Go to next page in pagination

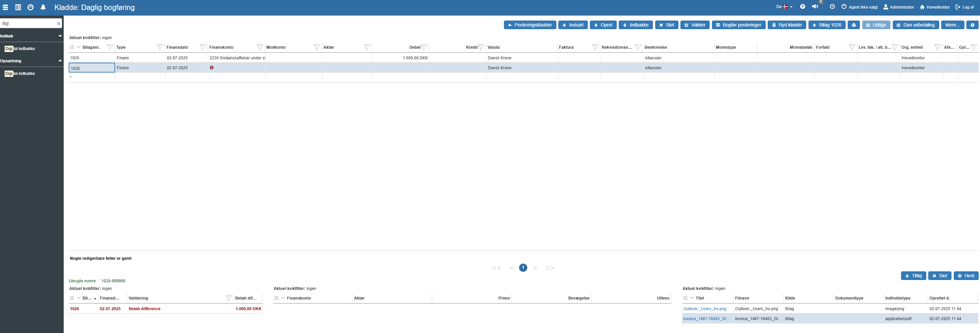(x=534, y=268)
